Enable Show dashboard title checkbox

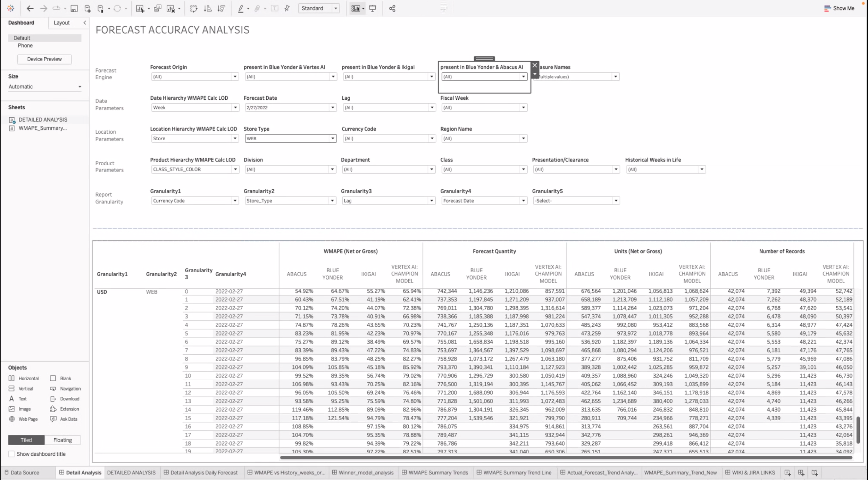point(11,454)
